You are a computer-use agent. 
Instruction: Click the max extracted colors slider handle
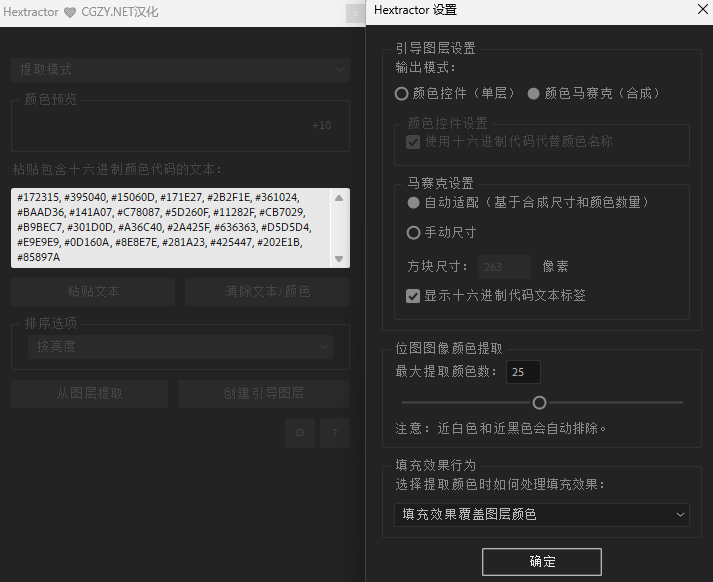click(x=539, y=402)
